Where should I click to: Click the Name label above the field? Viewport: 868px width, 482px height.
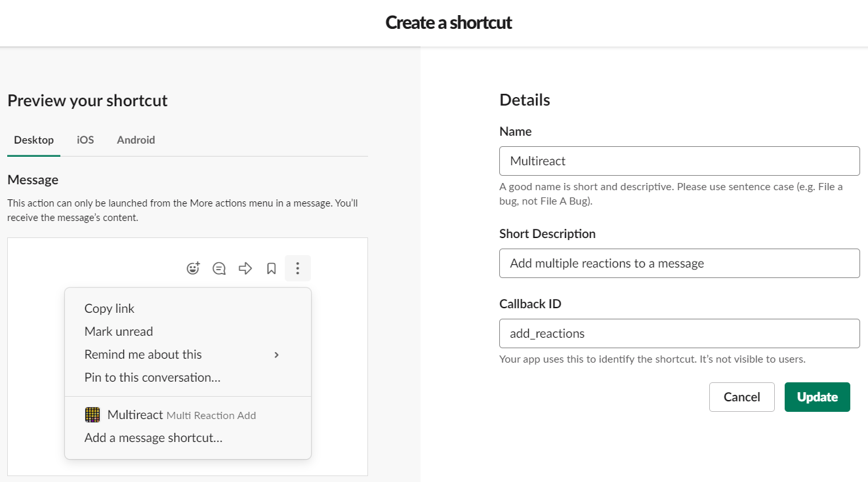click(x=516, y=131)
